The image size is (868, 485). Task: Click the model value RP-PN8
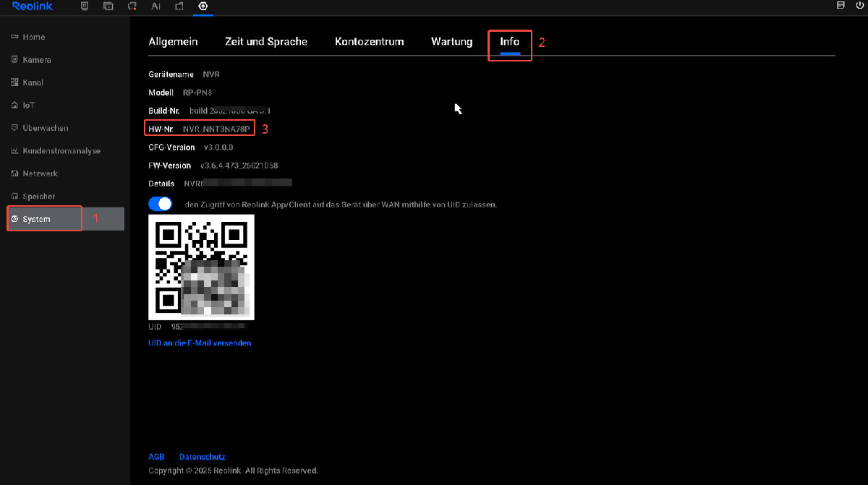click(197, 93)
